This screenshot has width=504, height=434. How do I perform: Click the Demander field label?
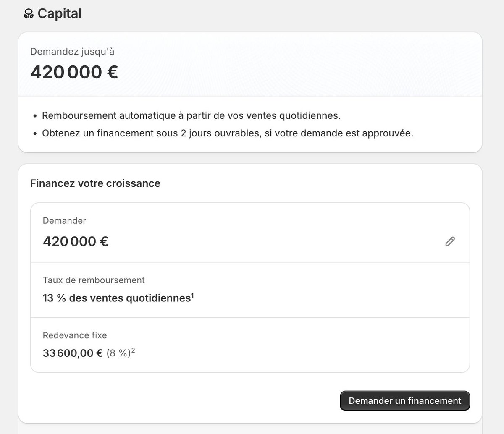[x=64, y=220]
